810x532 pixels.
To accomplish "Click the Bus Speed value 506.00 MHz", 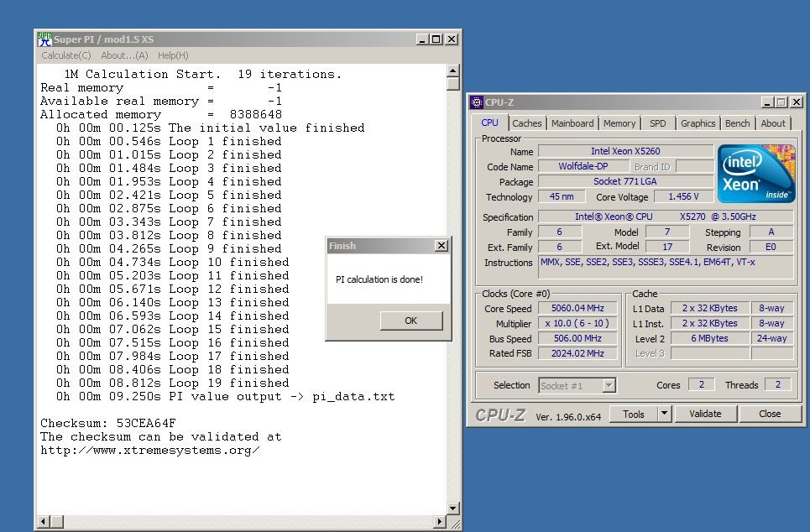I will pyautogui.click(x=577, y=338).
